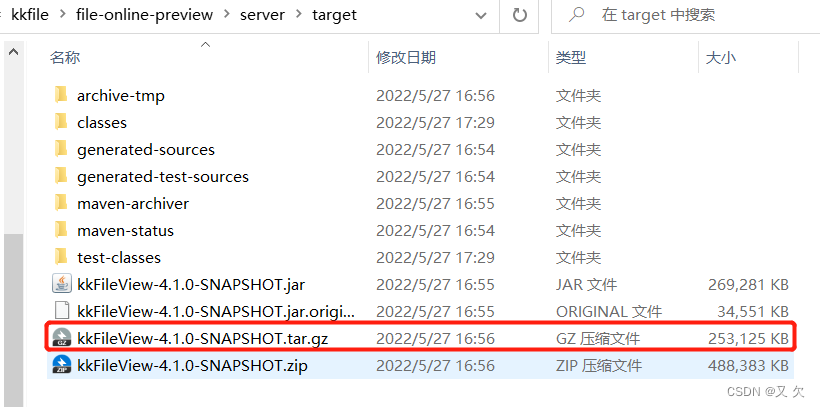Click the target breadcrumb segment

334,15
